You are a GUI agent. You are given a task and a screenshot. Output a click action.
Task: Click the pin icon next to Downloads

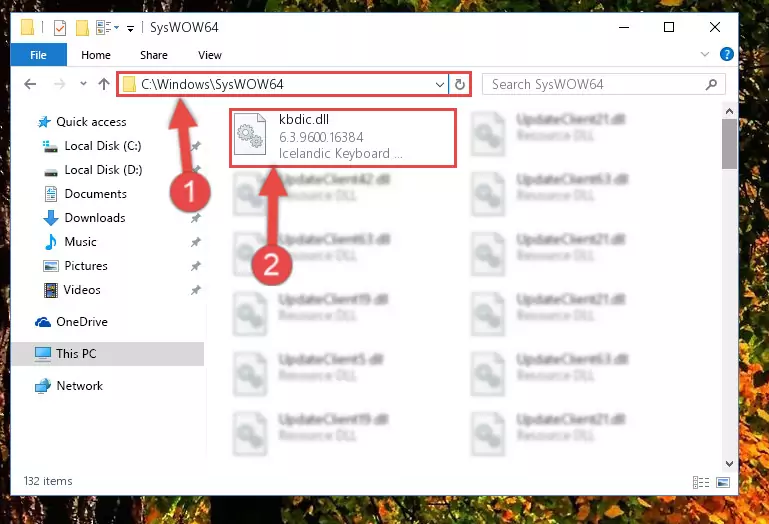click(x=196, y=218)
